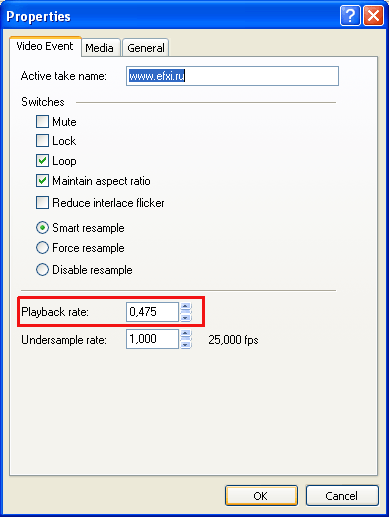
Task: Click the Properties title bar text
Action: [39, 17]
